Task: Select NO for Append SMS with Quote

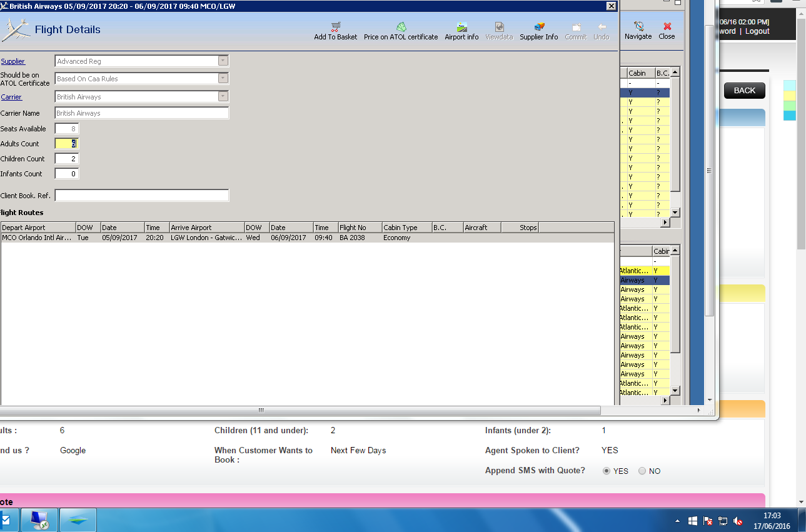Action: (642, 471)
